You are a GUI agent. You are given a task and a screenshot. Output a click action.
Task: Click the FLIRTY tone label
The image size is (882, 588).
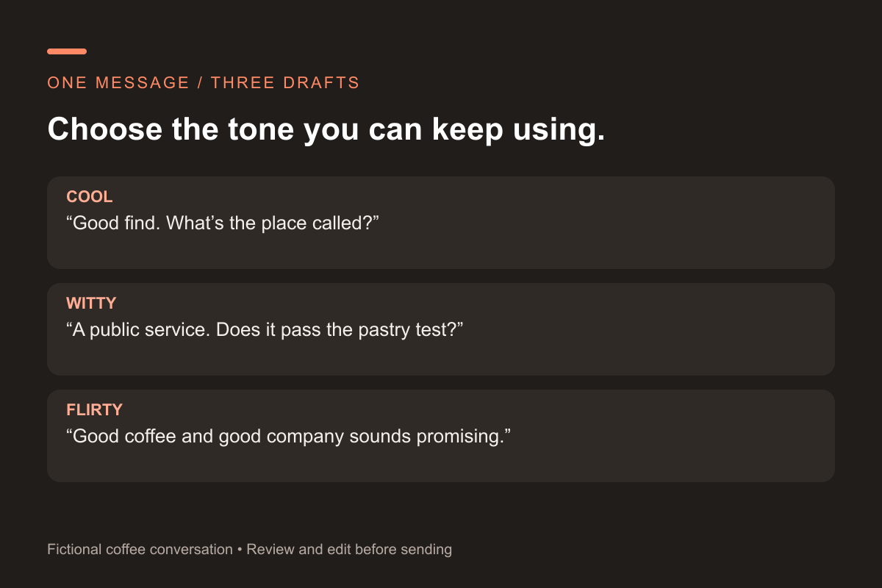point(94,410)
